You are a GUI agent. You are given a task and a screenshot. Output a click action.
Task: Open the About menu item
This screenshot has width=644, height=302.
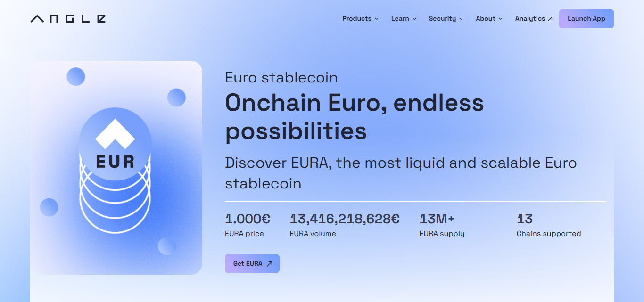pyautogui.click(x=489, y=19)
